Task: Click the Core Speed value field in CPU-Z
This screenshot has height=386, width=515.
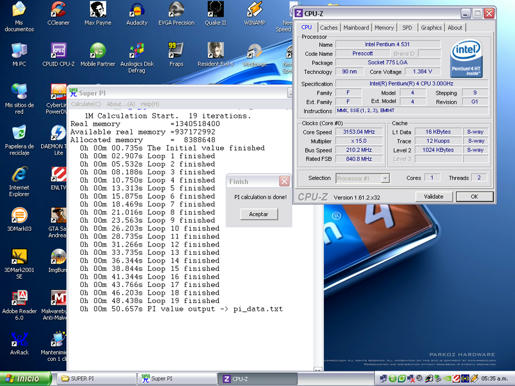Action: point(359,132)
